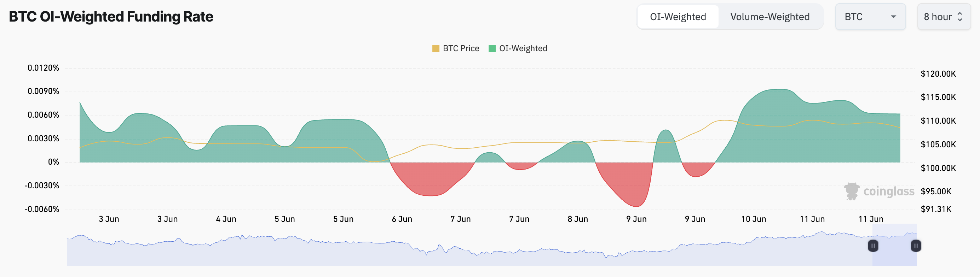Click the down chevron on the 8 hour stepper
The width and height of the screenshot is (980, 277).
click(961, 19)
